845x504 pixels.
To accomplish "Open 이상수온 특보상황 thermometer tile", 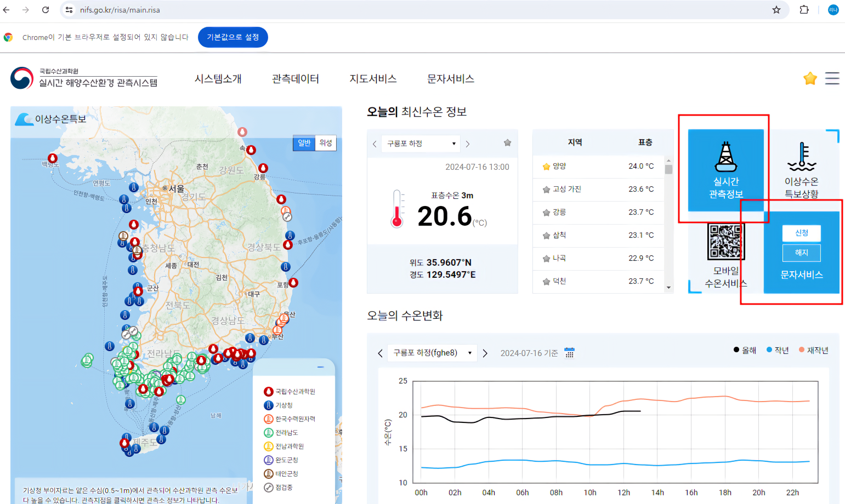I will point(801,170).
